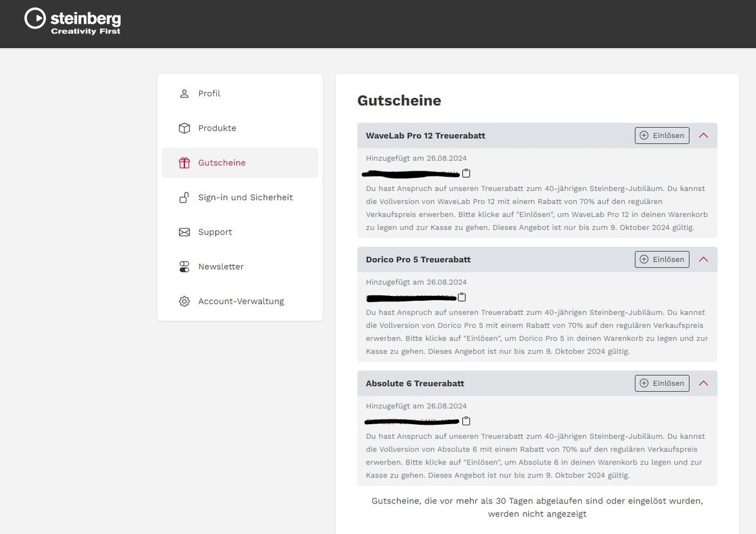Copy the Dorico Pro 5 voucher code

pos(462,297)
